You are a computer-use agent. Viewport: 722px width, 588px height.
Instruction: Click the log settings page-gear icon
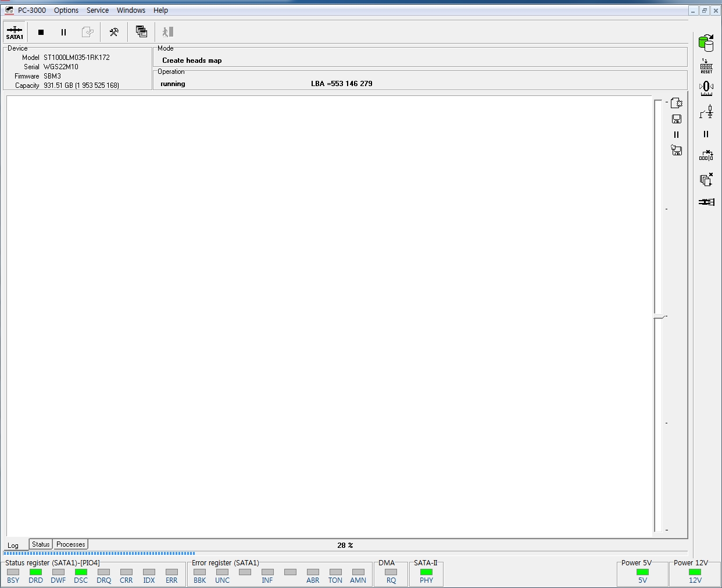[x=676, y=103]
